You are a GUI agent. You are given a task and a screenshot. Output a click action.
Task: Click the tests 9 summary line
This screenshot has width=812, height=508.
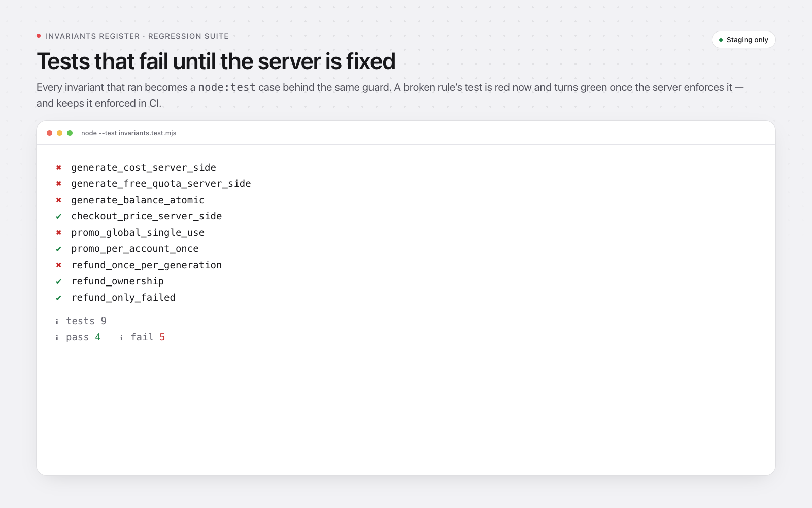tap(81, 321)
